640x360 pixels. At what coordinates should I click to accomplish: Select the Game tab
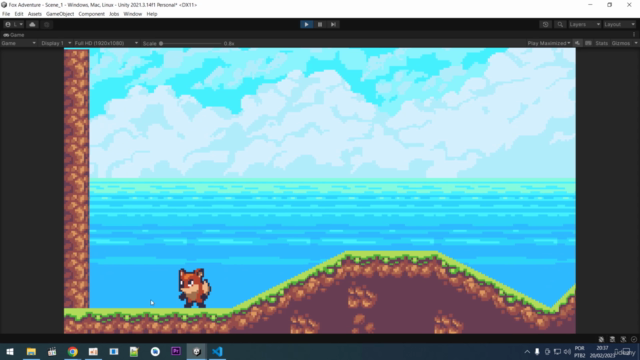[x=14, y=35]
